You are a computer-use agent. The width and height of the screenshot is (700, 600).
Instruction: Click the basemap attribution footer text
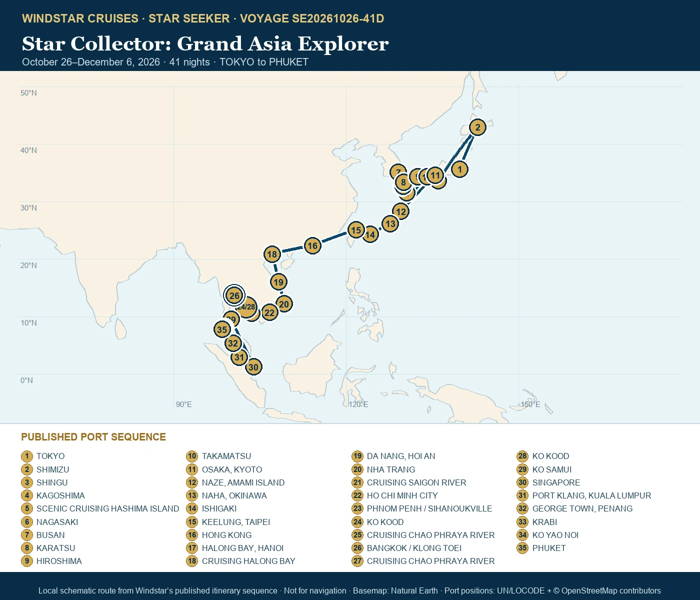click(349, 591)
